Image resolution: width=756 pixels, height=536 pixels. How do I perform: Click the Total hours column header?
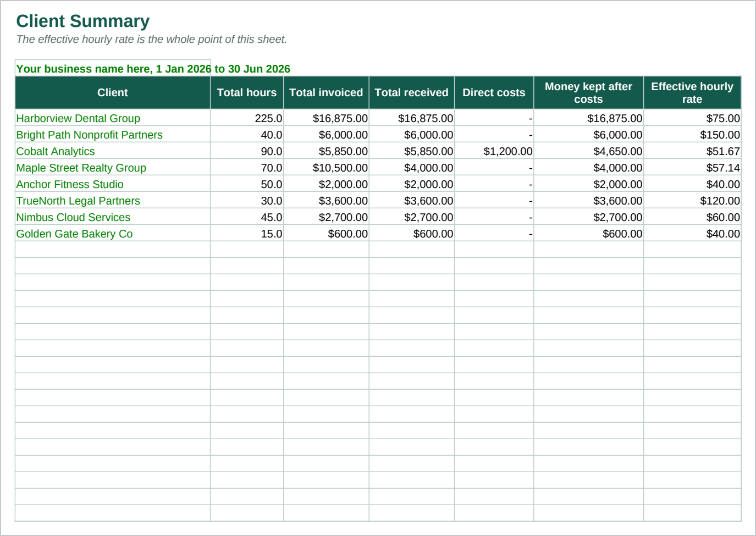247,92
